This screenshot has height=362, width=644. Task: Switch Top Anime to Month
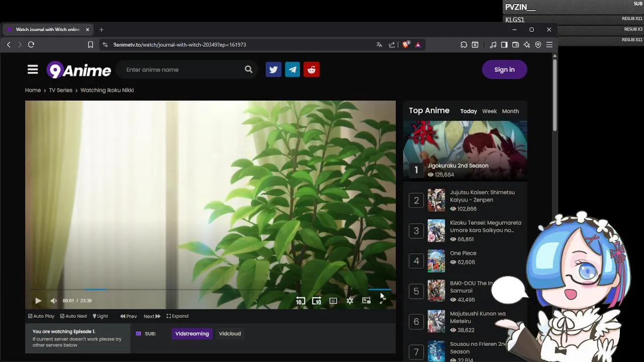coord(510,111)
